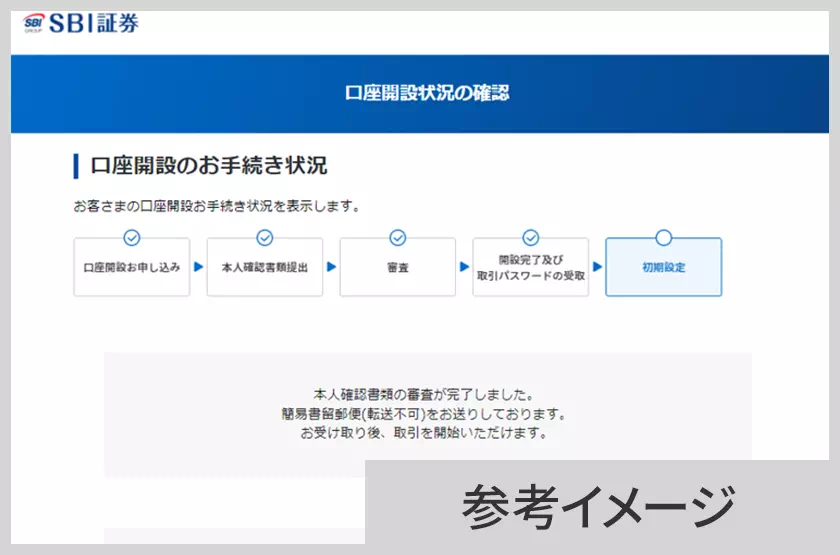
Task: Open the highlighted 初期設定 step
Action: [x=663, y=268]
